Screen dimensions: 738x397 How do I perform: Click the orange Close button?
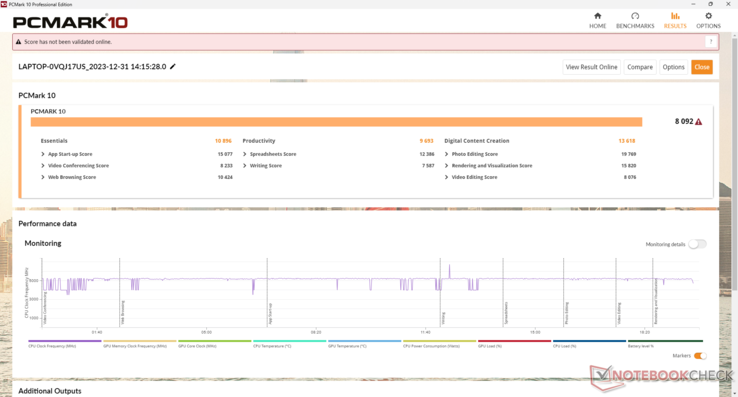pos(701,67)
